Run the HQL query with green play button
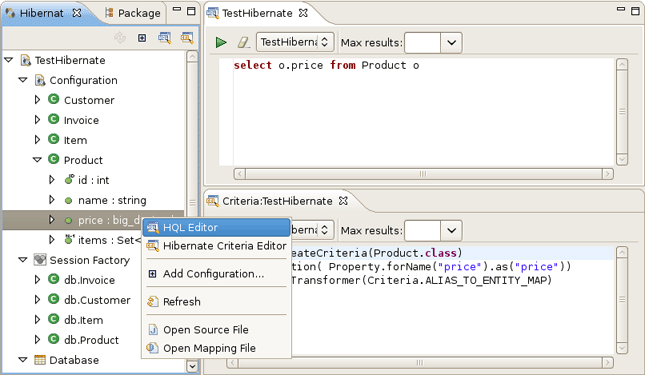This screenshot has height=375, width=645. 221,42
